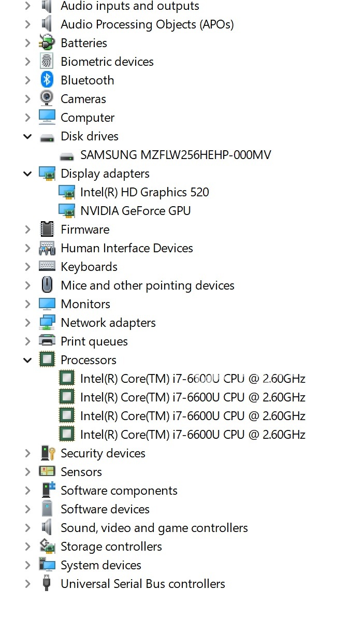Select the NVIDIA GeForce GPU entry

[x=135, y=210]
